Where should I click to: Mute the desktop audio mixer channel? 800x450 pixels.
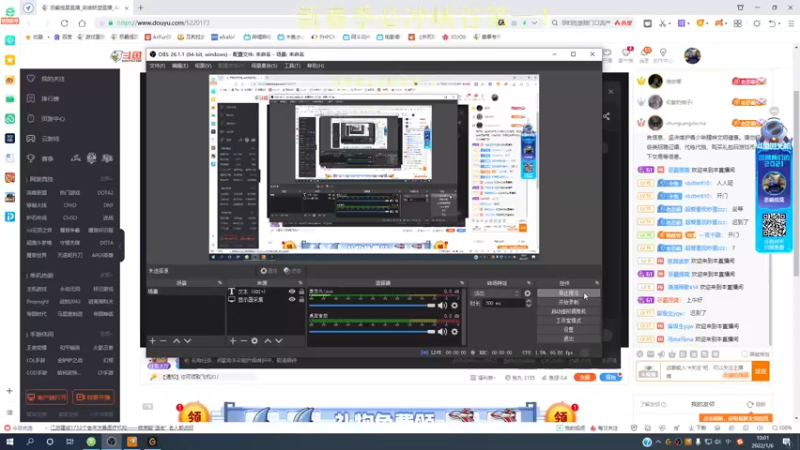click(442, 332)
